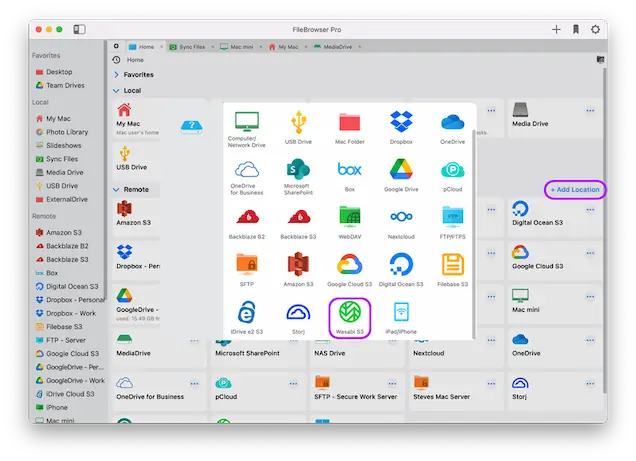636x461 pixels.
Task: Choose Computer/Network Drive in location picker
Action: 247,129
